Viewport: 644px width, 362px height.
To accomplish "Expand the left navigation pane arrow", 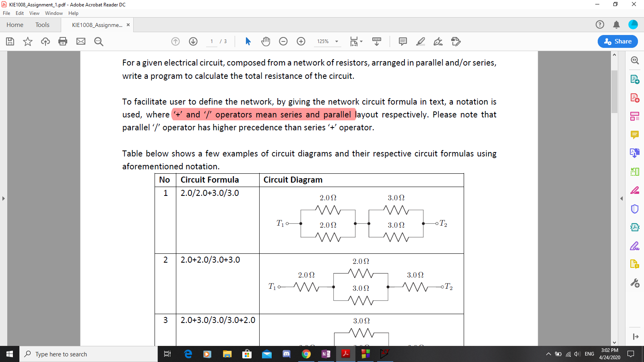I will pos(3,198).
